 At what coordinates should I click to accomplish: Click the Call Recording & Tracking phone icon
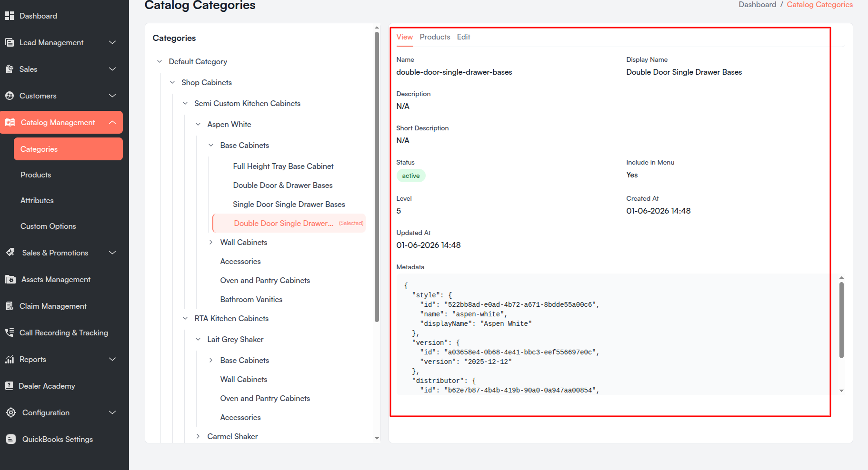10,333
